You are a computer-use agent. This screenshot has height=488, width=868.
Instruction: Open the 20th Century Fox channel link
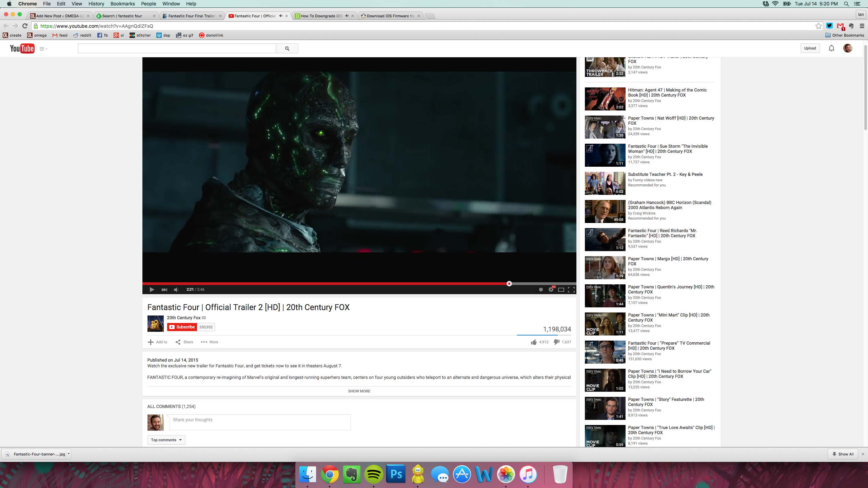(x=183, y=318)
